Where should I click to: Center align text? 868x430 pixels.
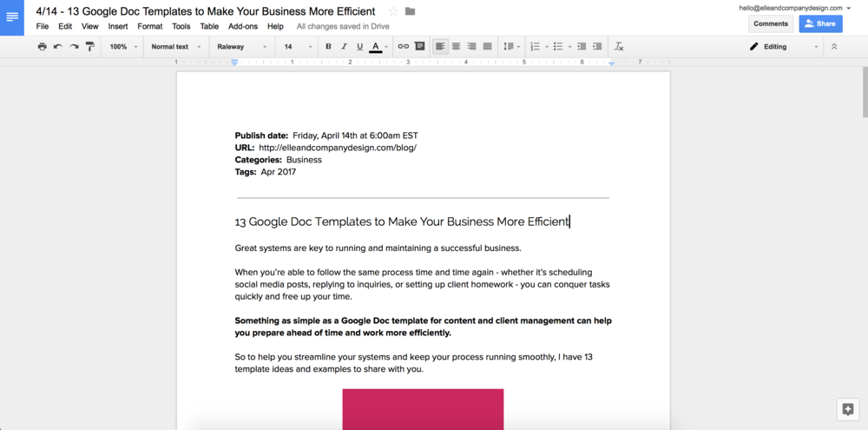pyautogui.click(x=457, y=47)
